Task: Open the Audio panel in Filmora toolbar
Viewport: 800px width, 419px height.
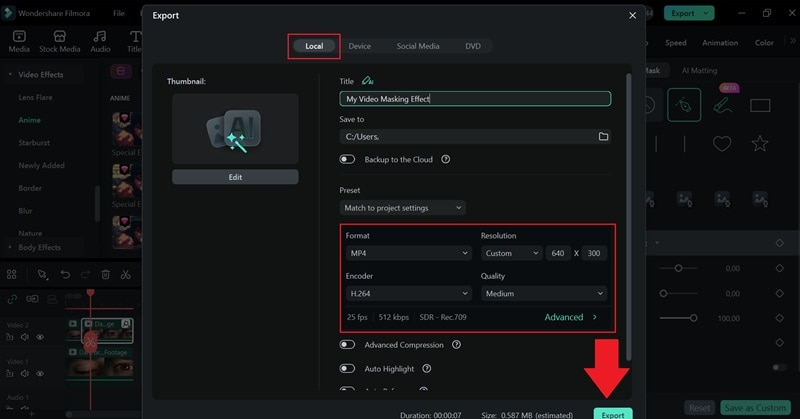Action: (x=100, y=41)
